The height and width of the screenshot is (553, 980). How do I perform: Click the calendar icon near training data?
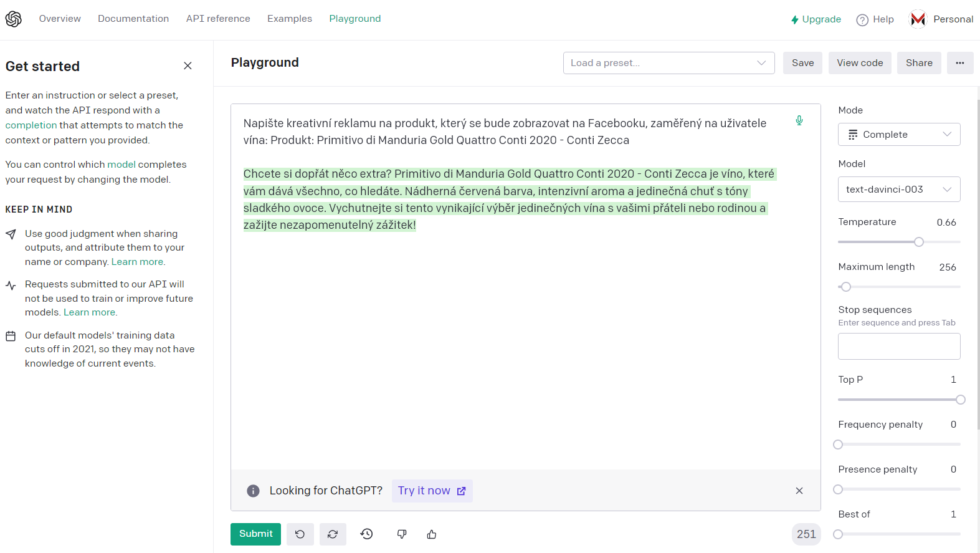coord(11,336)
